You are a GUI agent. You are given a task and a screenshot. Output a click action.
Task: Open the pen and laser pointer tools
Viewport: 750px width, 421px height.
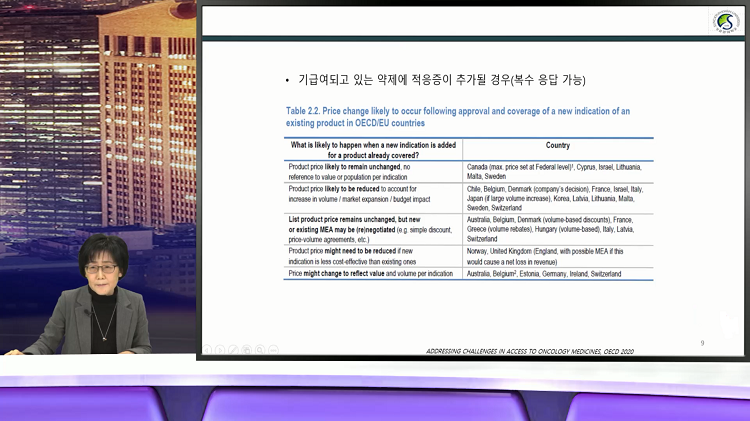pyautogui.click(x=233, y=349)
